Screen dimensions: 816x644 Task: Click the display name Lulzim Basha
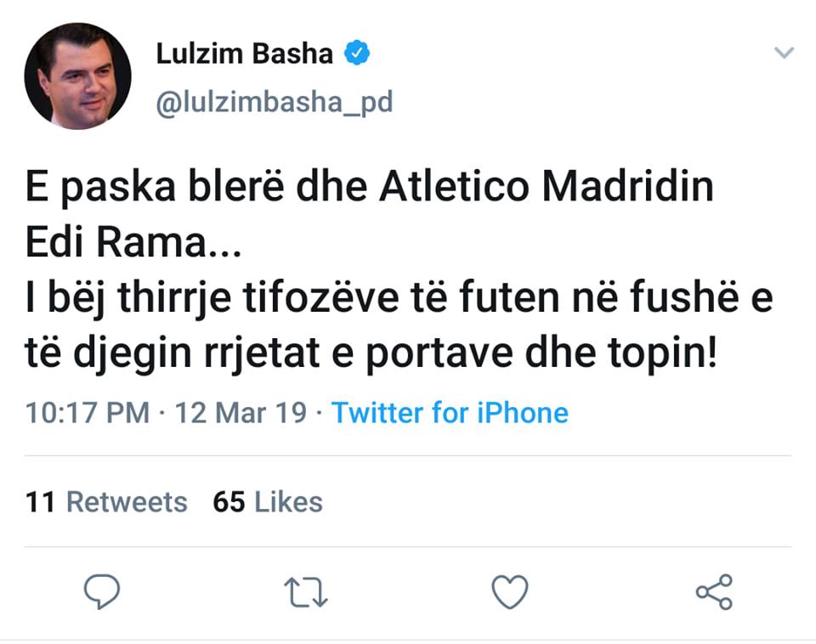(x=245, y=54)
